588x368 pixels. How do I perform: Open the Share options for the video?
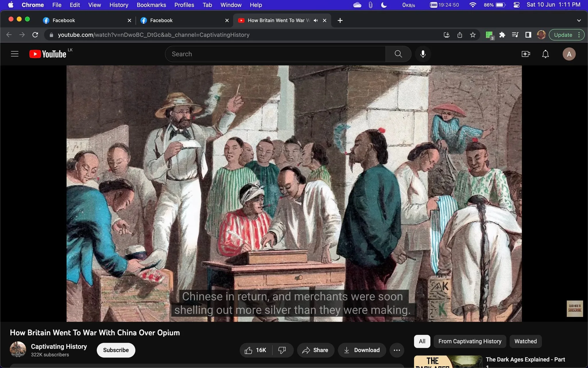click(315, 350)
